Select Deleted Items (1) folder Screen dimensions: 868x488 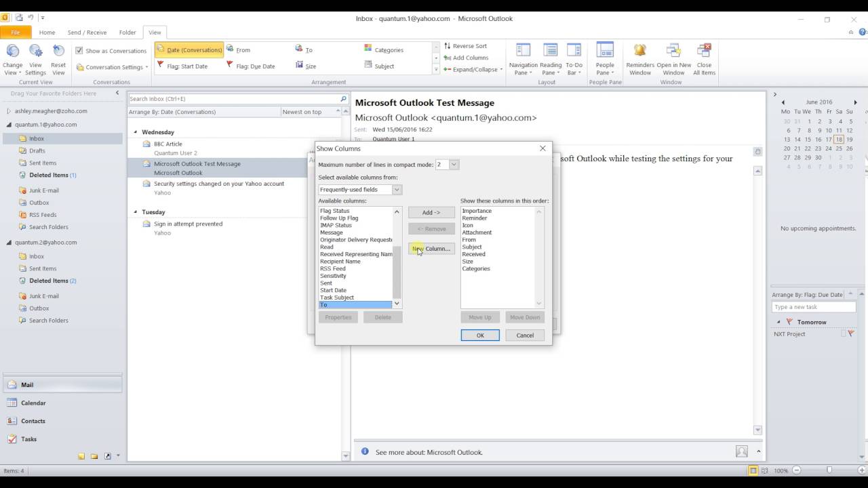coord(52,175)
